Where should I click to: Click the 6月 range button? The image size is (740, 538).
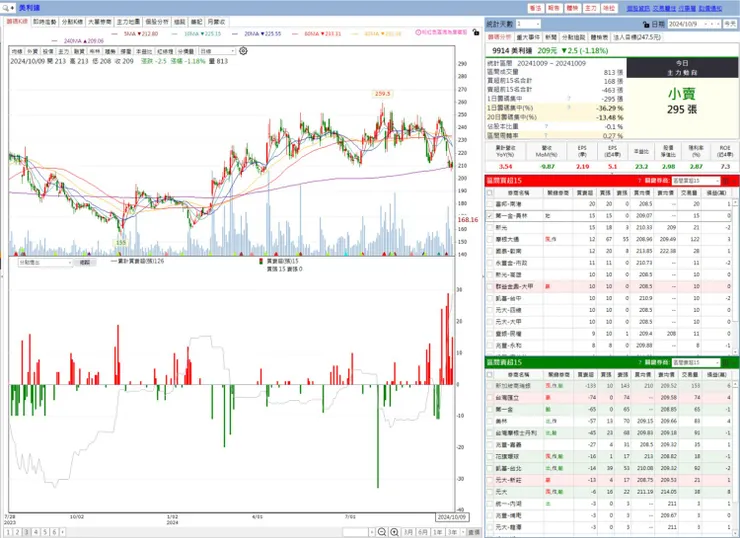point(423,532)
